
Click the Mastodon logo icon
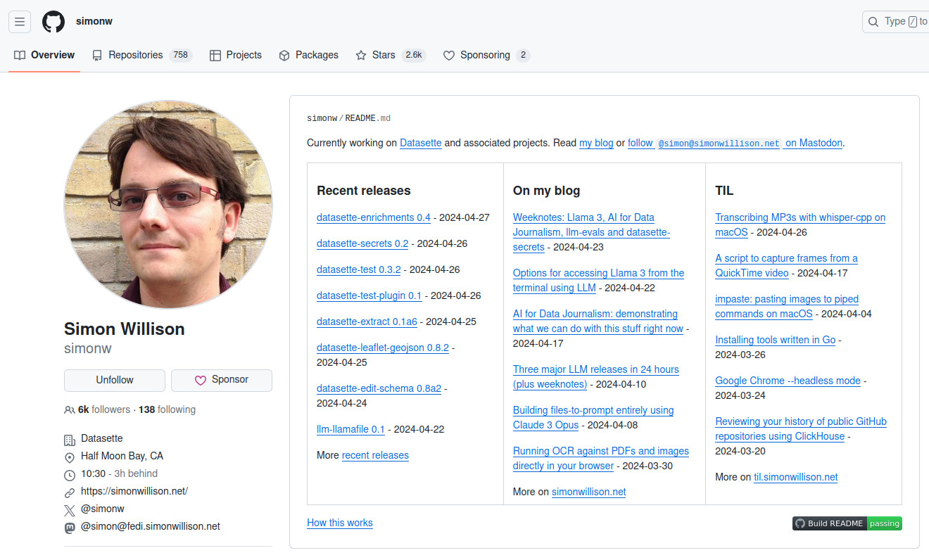click(x=70, y=528)
